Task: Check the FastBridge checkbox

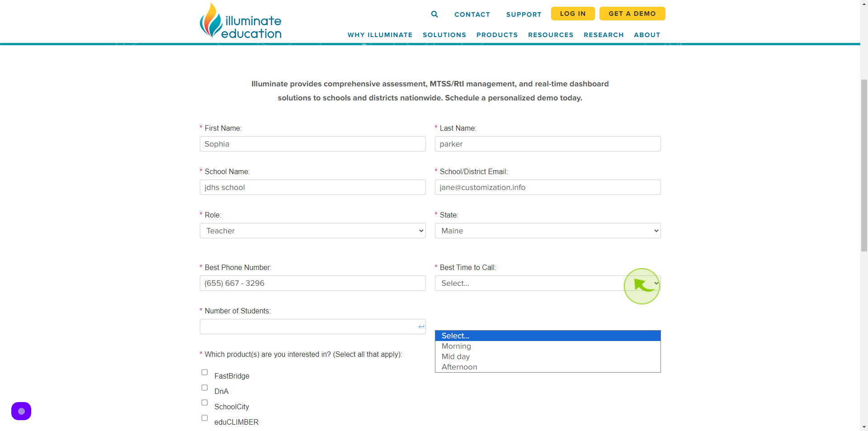Action: [204, 372]
